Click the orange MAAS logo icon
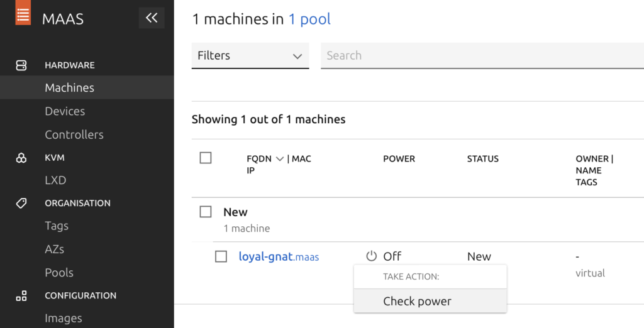The image size is (644, 328). pyautogui.click(x=23, y=13)
